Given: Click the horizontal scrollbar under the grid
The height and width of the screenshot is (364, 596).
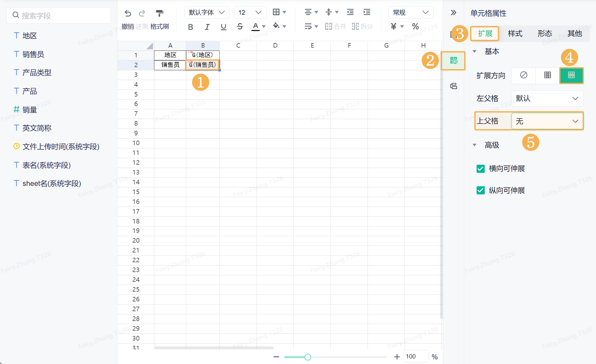Looking at the screenshot, I should pos(214,348).
